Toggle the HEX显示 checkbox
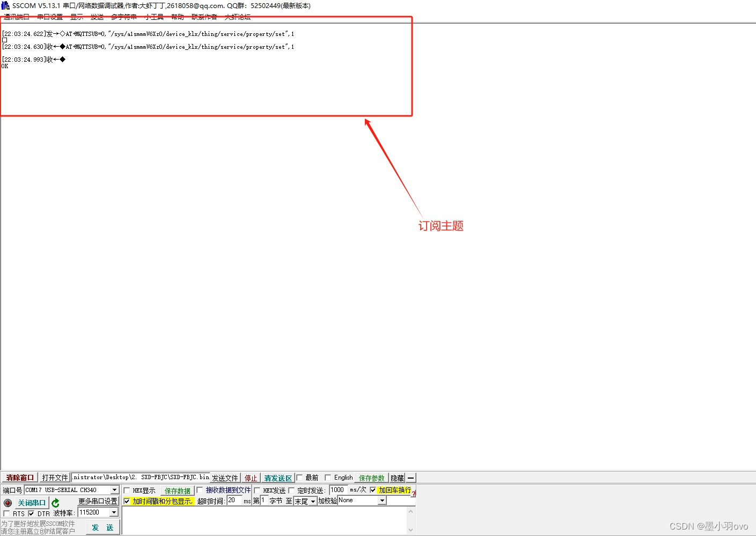Screen dimensions: 756x536 (127, 490)
